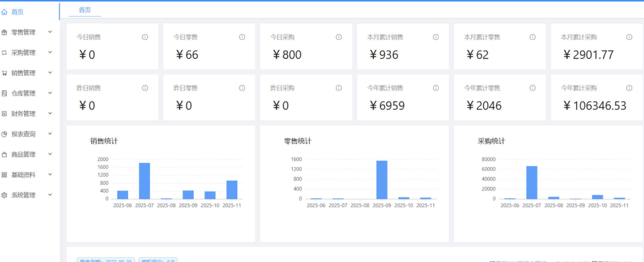Click the info icon on 本月累计采购 card
The width and height of the screenshot is (644, 262).
click(629, 37)
